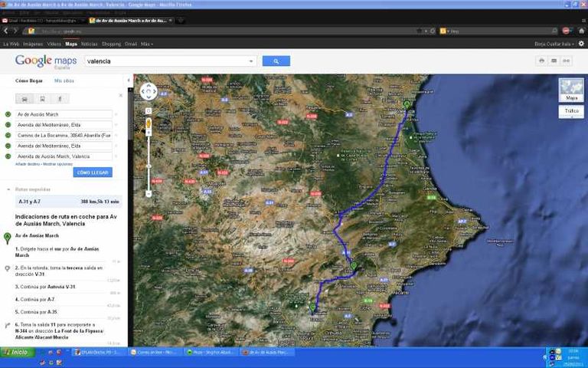Select the car travel mode icon

point(26,99)
